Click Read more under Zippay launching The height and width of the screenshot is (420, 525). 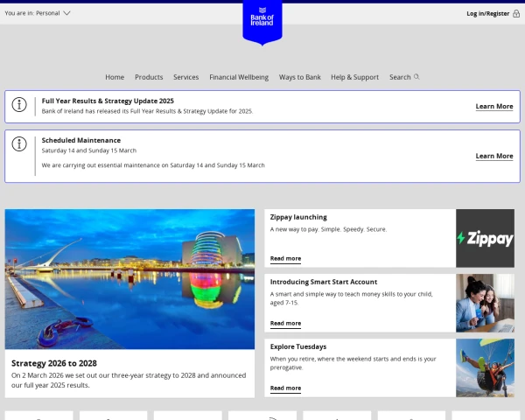[285, 259]
